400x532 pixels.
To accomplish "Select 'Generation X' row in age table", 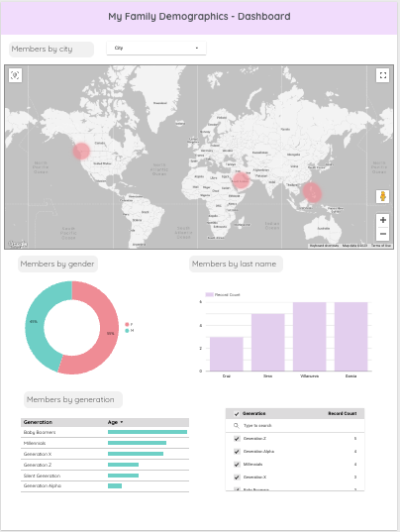I will [x=105, y=454].
